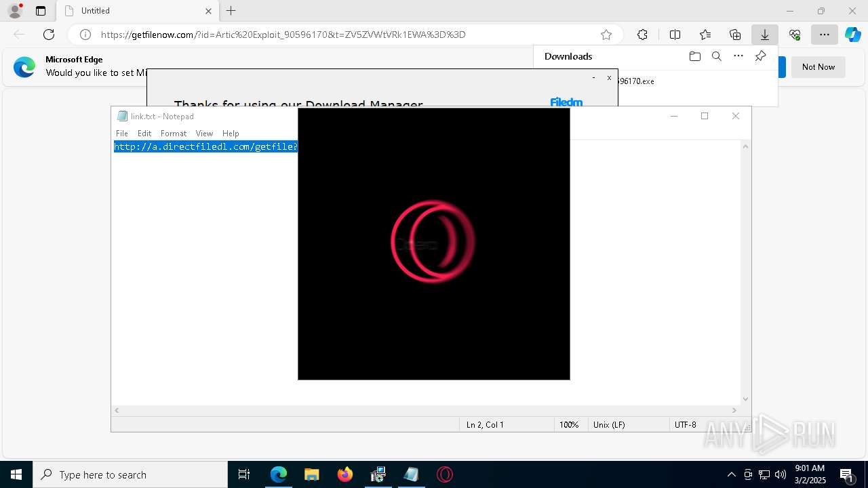
Task: Click the 100% zoom status in Notepad
Action: tap(569, 425)
